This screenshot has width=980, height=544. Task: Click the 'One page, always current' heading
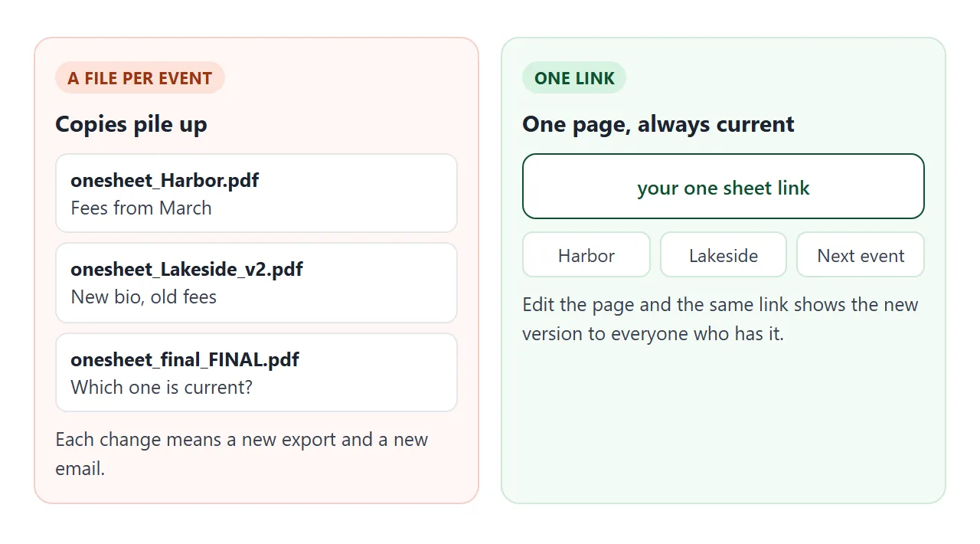[x=658, y=124]
